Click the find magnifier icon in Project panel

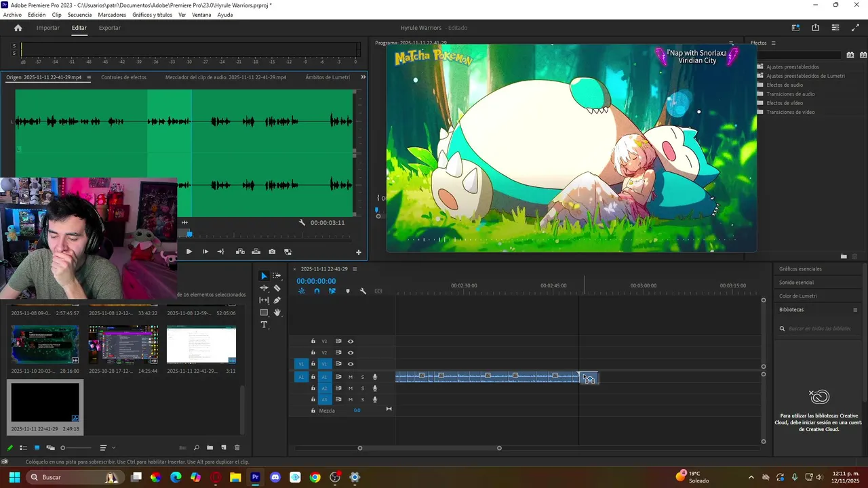(197, 447)
